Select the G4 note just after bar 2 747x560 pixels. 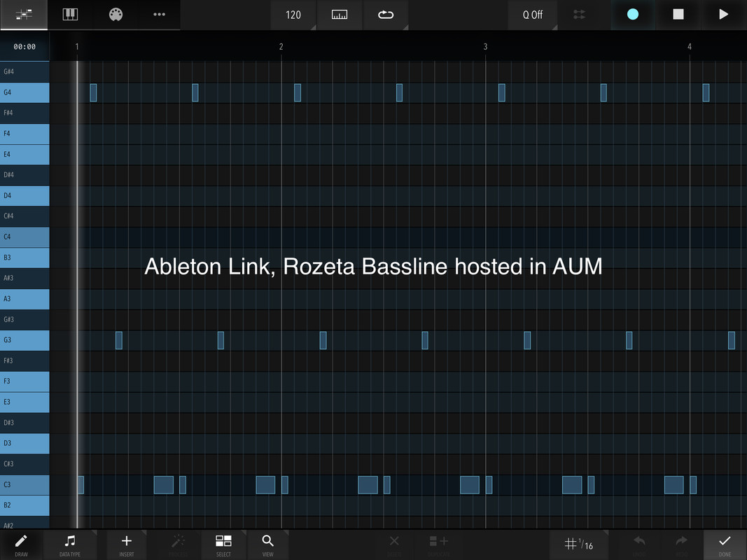click(x=298, y=92)
